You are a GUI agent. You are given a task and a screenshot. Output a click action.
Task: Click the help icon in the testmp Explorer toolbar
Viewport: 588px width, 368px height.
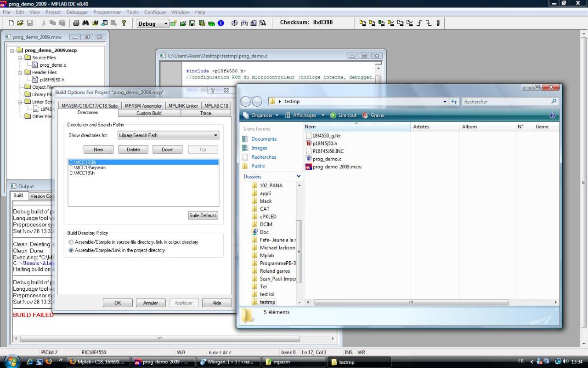tap(552, 115)
